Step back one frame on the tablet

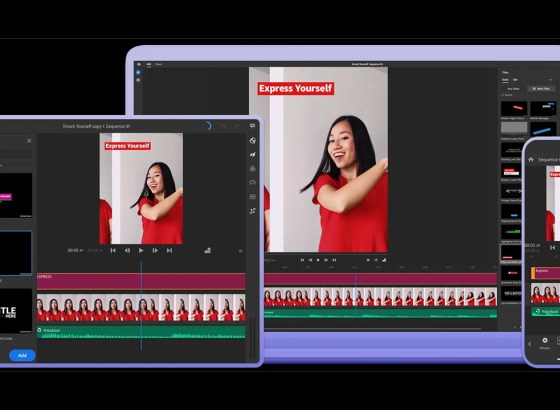[x=127, y=251]
